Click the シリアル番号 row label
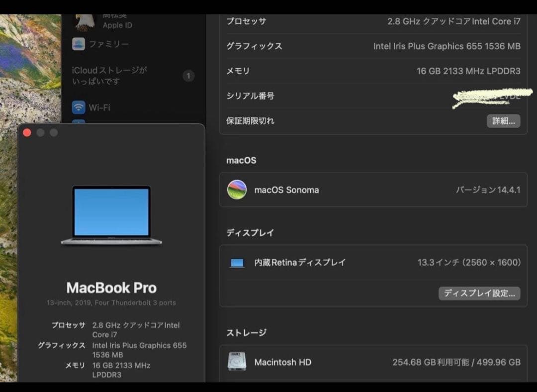The width and height of the screenshot is (537, 392). tap(250, 96)
